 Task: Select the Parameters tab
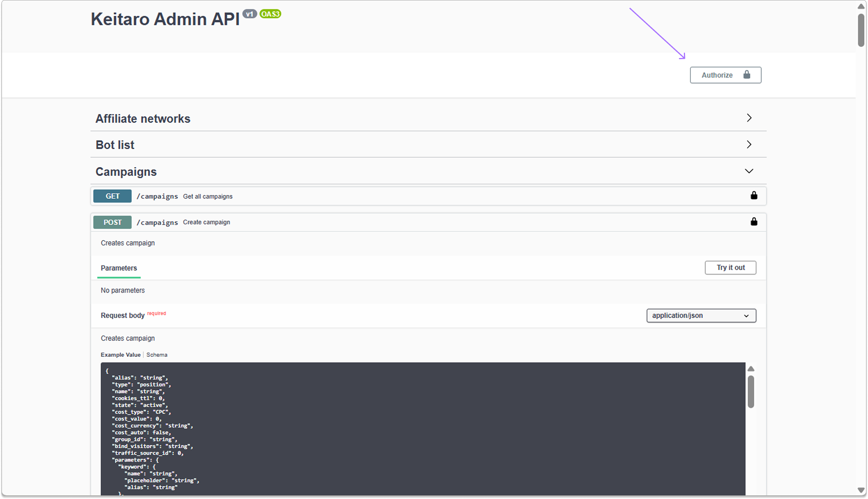tap(119, 268)
